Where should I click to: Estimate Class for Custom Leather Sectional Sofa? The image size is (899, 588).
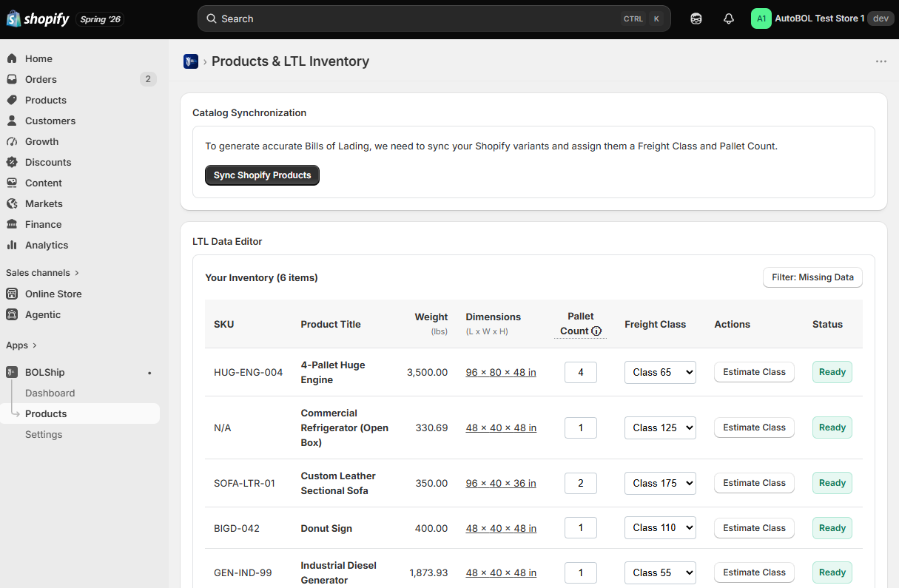(754, 483)
